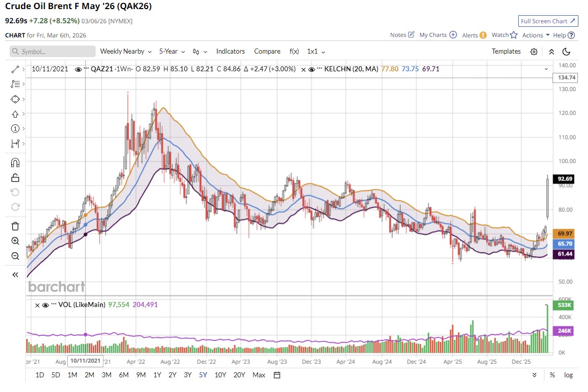
Task: Open the custom date range calendar
Action: coord(277,375)
